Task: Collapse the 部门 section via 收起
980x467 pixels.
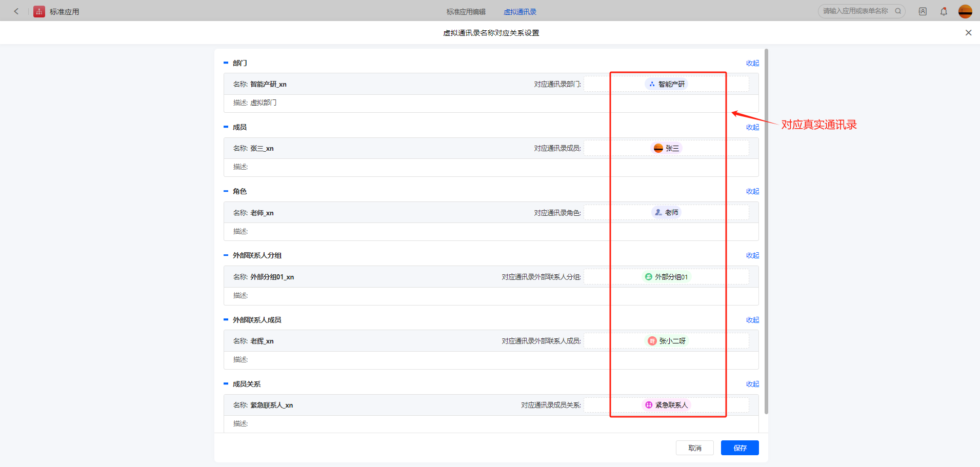Action: 752,63
